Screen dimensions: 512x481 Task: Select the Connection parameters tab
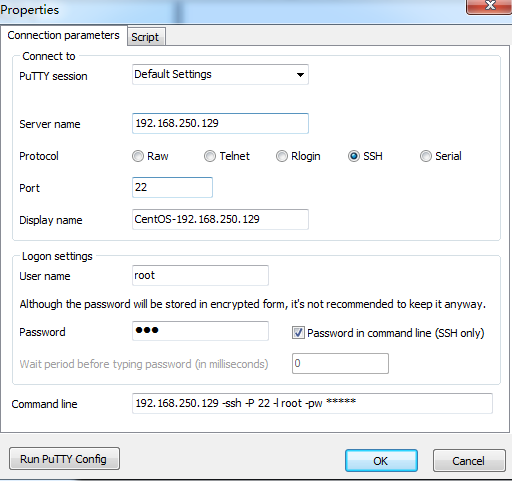(63, 35)
